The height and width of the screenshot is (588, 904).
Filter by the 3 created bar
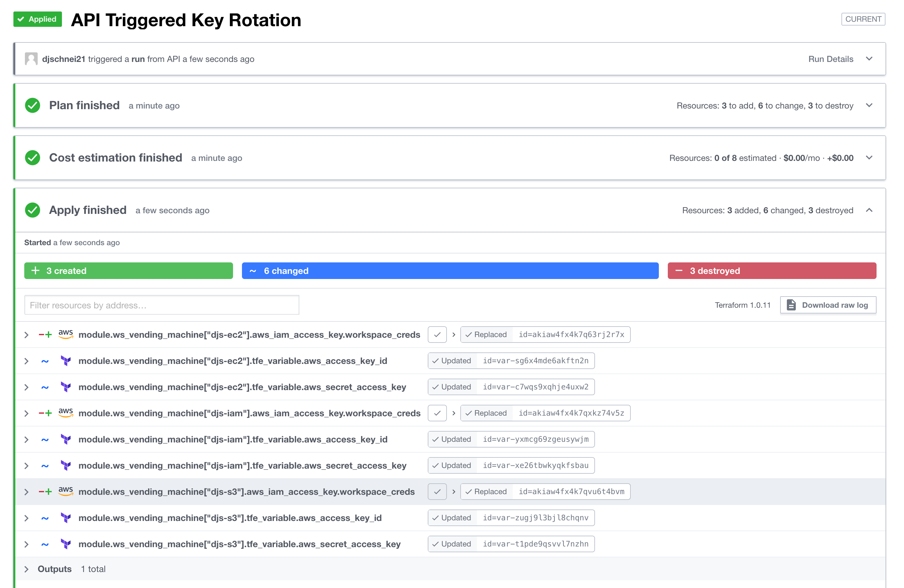coord(128,271)
